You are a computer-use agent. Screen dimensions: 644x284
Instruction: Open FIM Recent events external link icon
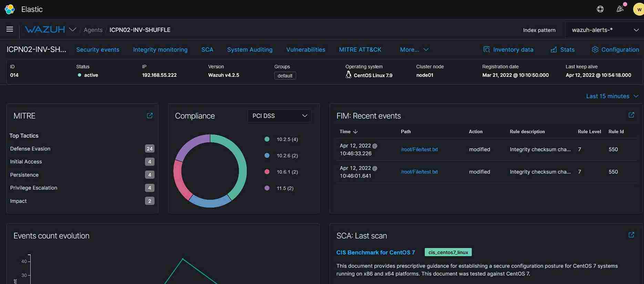point(631,115)
